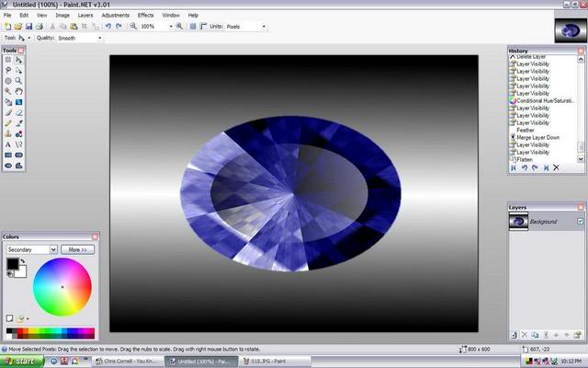Select the Zoom tool in Tools panel
588x368 pixels.
[x=18, y=81]
